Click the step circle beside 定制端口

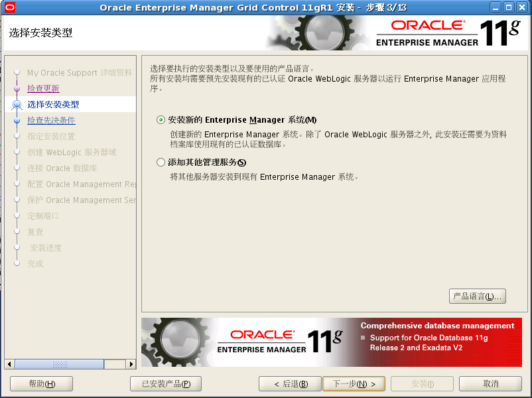tap(18, 216)
